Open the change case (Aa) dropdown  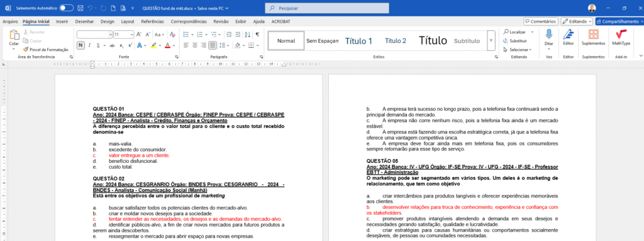160,35
